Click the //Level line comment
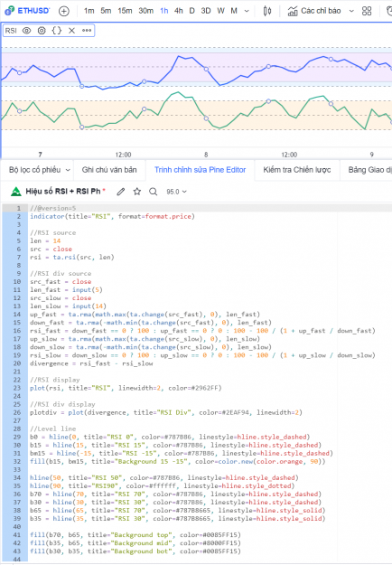Screen dimensions: 392x565 pos(53,428)
